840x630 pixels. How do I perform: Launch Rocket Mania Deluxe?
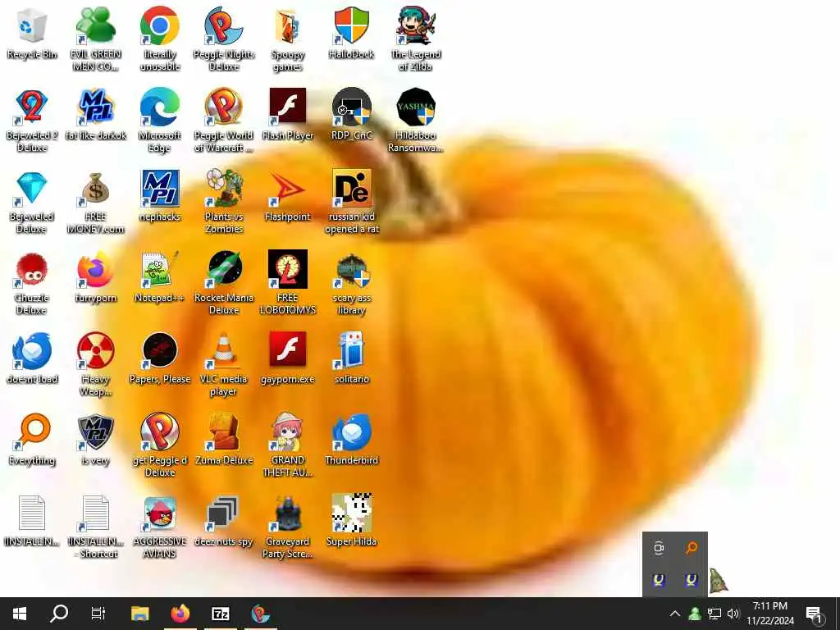pos(224,283)
